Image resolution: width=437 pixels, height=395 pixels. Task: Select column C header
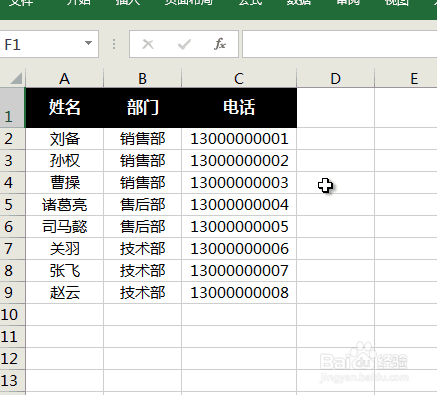click(239, 79)
